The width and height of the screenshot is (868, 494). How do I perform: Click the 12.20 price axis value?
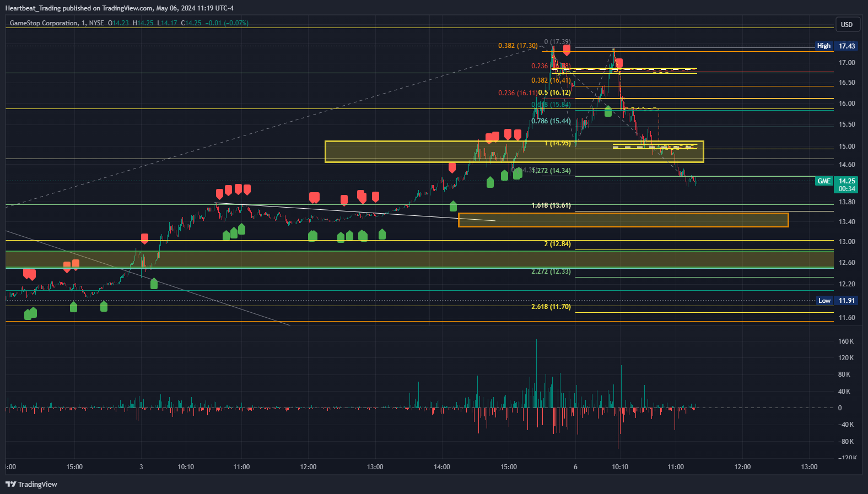(x=847, y=284)
